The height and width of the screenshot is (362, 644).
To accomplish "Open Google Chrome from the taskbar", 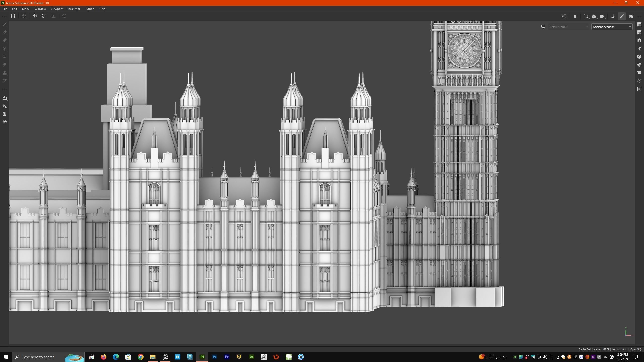I will click(x=141, y=357).
